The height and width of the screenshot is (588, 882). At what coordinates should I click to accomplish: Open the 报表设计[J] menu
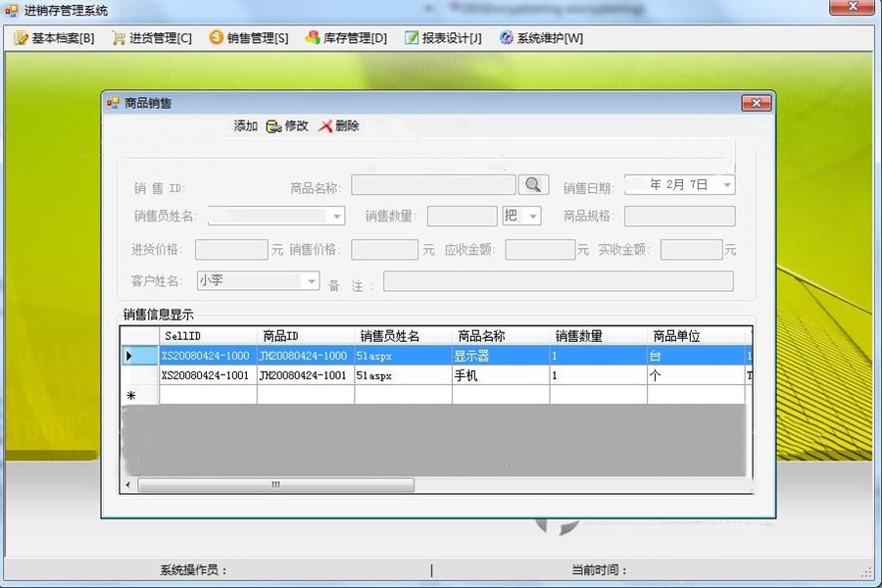(x=443, y=38)
